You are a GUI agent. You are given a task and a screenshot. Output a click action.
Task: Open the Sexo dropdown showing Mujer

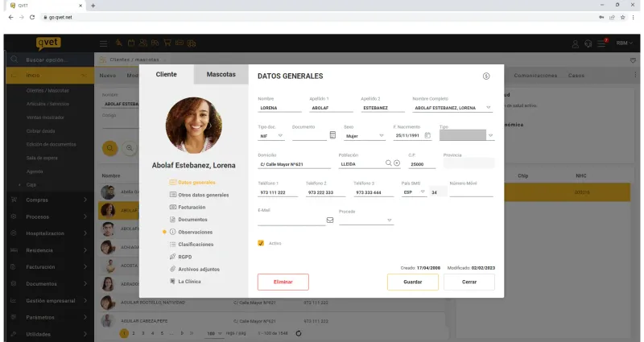(x=365, y=136)
